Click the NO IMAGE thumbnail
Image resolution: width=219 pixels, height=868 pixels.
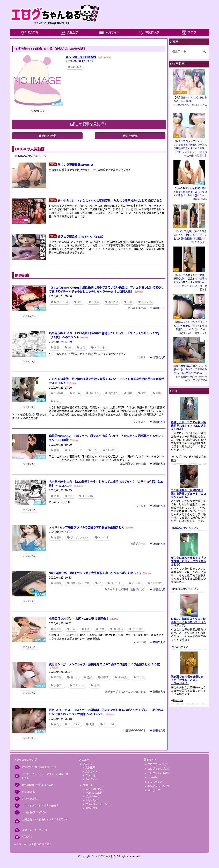38,81
